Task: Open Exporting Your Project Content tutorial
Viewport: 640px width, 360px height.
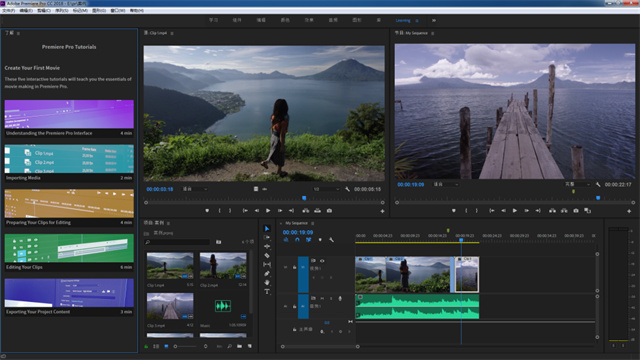Action: click(69, 297)
